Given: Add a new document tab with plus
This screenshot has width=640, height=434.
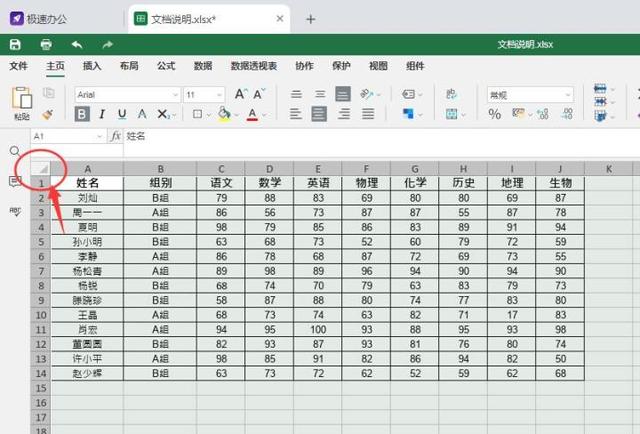Looking at the screenshot, I should pyautogui.click(x=311, y=19).
